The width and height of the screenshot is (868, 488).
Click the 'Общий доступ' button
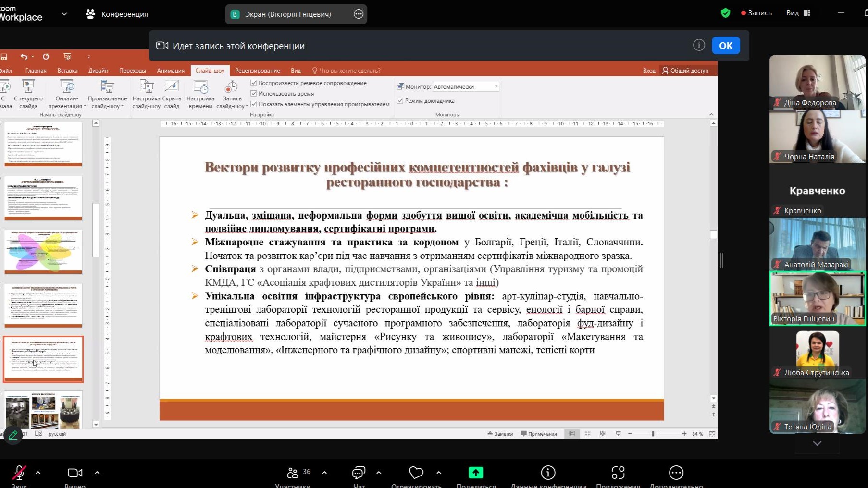point(685,71)
